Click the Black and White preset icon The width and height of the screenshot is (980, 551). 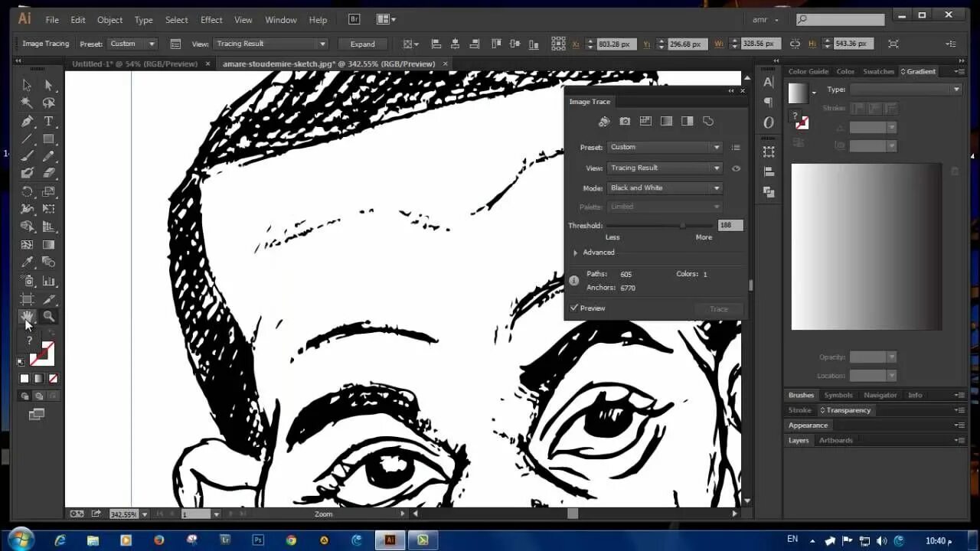click(687, 121)
